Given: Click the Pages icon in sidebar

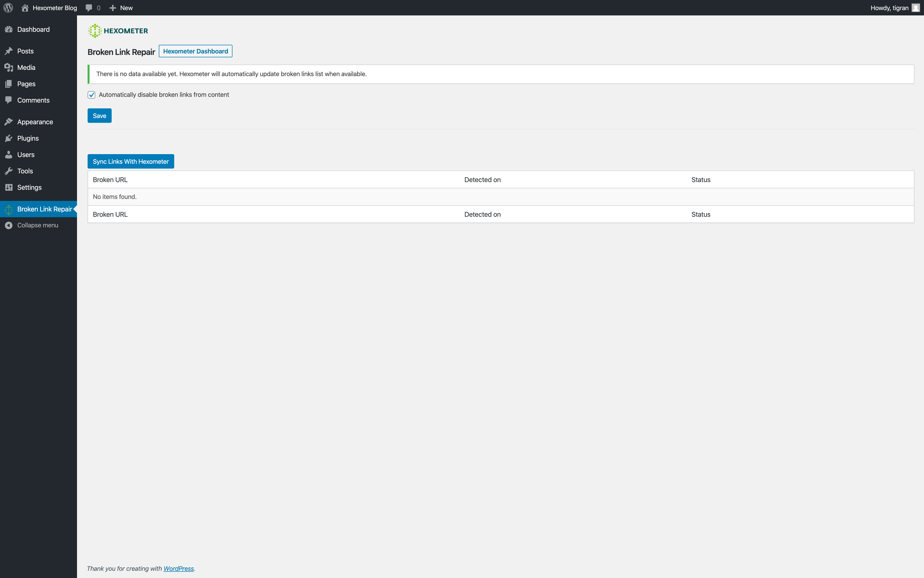Looking at the screenshot, I should pos(9,84).
